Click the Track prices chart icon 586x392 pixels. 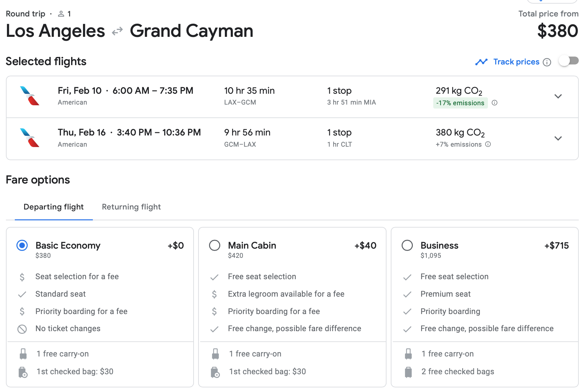(481, 62)
